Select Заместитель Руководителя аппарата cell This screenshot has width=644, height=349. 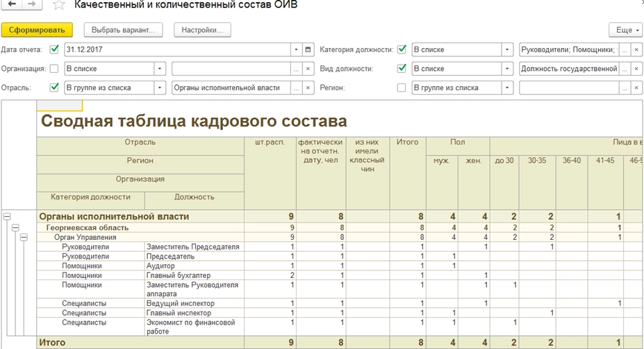tap(195, 289)
